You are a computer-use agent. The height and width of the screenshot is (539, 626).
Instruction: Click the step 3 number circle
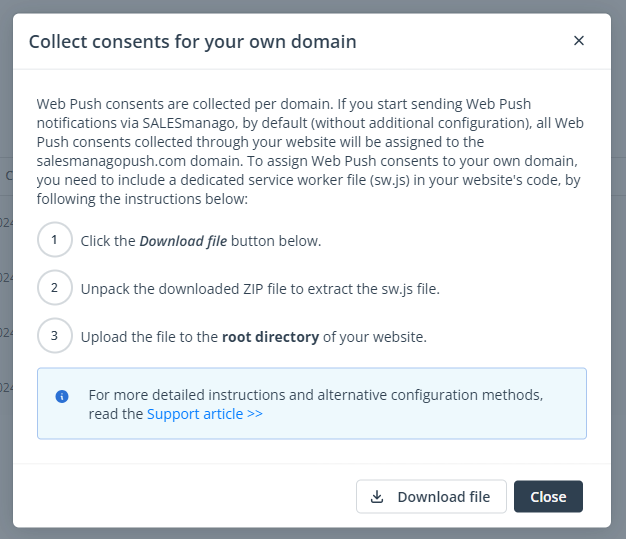pyautogui.click(x=55, y=335)
